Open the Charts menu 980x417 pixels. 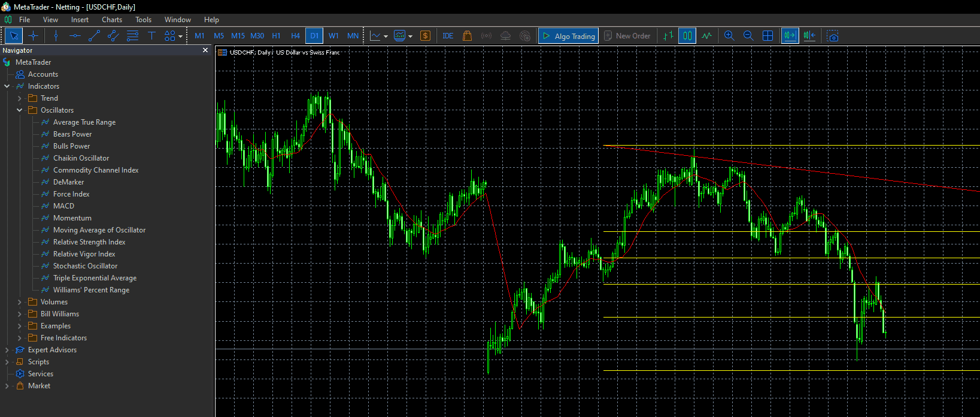(112, 20)
